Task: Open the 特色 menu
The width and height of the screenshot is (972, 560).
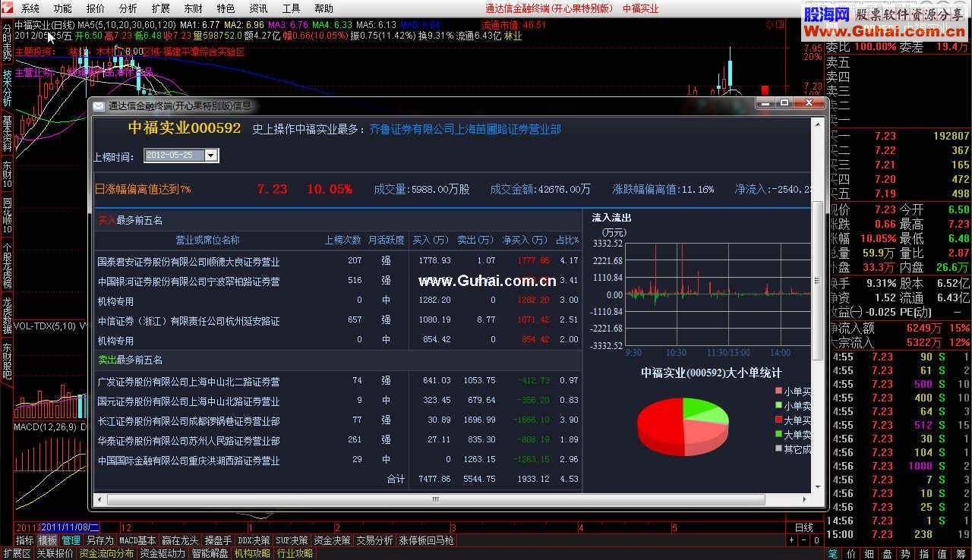Action: (226, 8)
